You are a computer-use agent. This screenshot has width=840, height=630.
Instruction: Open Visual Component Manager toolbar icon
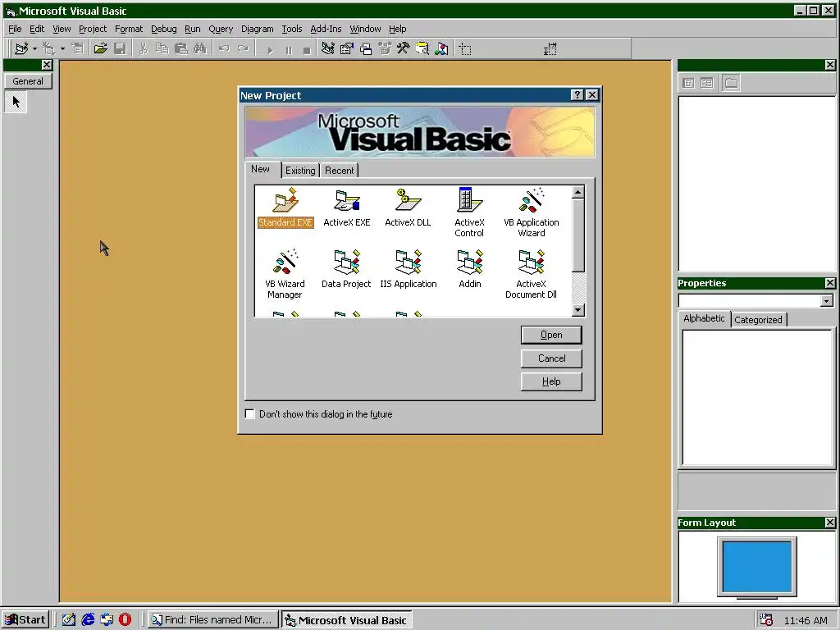click(x=441, y=48)
